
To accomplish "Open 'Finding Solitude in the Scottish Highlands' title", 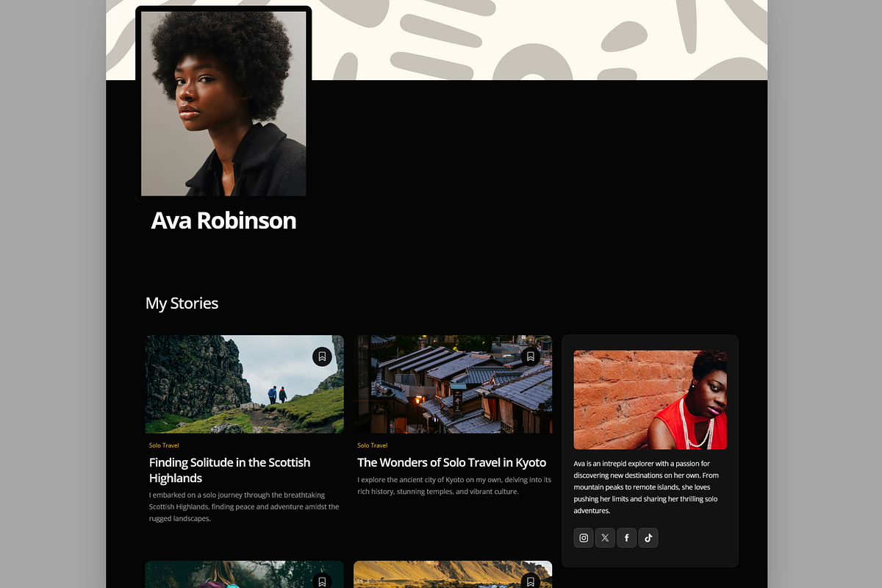I will (230, 470).
